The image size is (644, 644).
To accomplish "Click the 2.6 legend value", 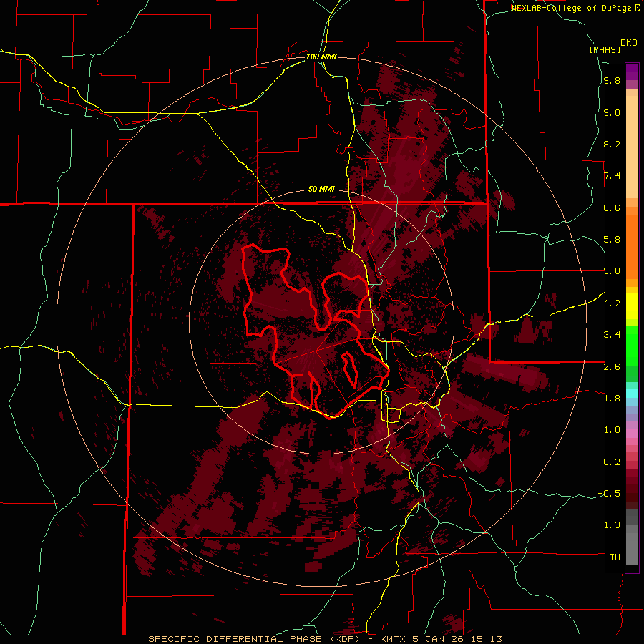I will (612, 367).
